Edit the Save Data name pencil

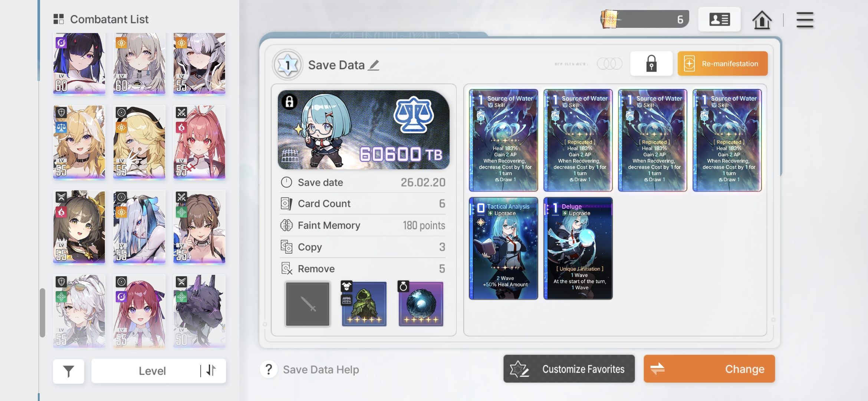(x=374, y=65)
